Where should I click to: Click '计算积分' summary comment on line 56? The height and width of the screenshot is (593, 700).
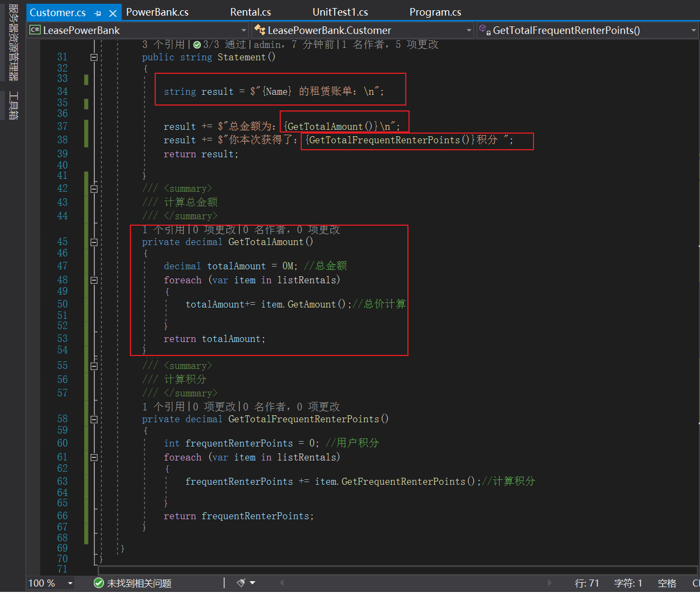point(185,379)
